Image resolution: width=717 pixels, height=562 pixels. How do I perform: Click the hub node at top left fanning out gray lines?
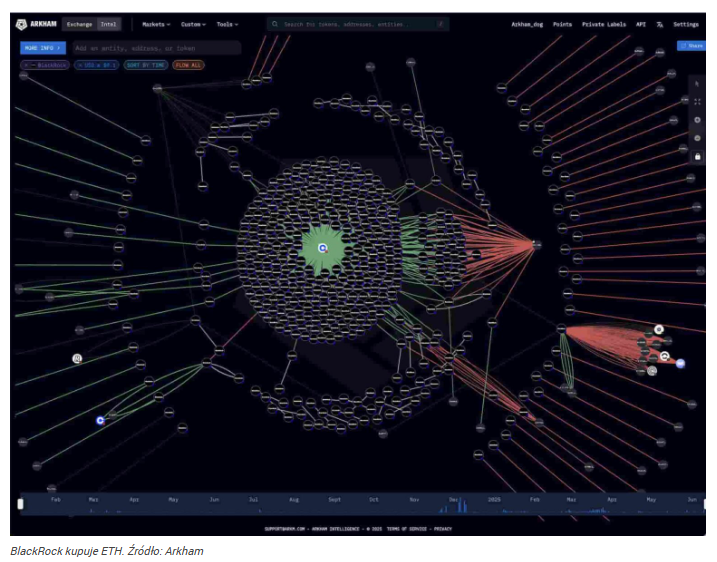[x=157, y=88]
